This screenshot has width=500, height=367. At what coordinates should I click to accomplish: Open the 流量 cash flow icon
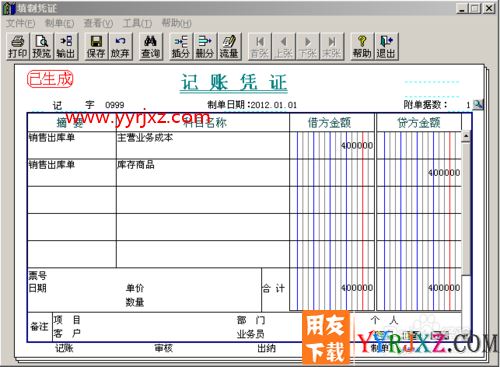(x=229, y=46)
